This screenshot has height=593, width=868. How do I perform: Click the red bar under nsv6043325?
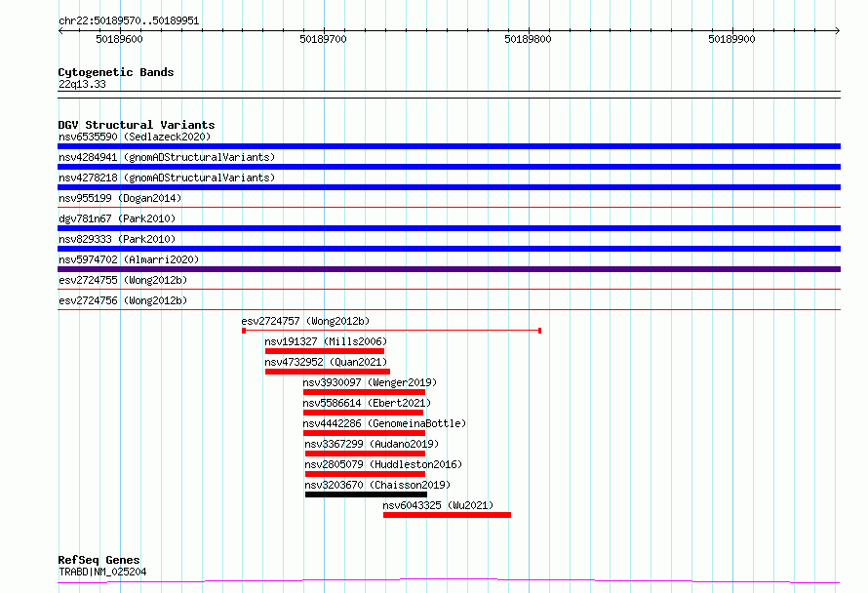point(448,515)
